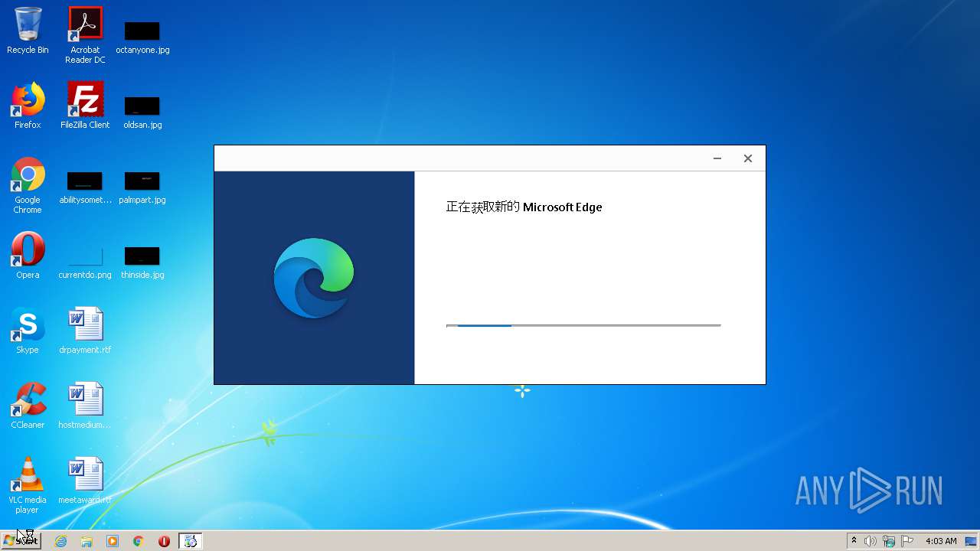This screenshot has width=980, height=551.
Task: Open the Action Center flag icon
Action: (907, 541)
